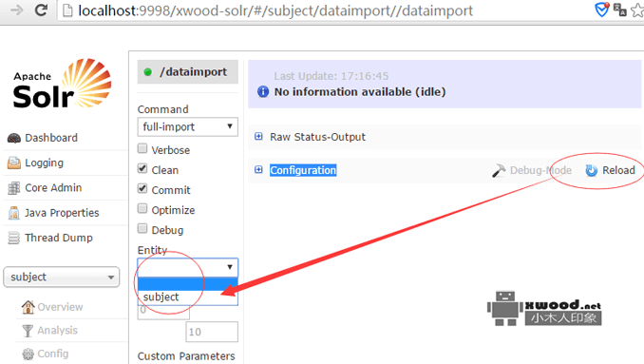Click the Entity dropdown box
Image resolution: width=644 pixels, height=364 pixels.
click(x=188, y=267)
